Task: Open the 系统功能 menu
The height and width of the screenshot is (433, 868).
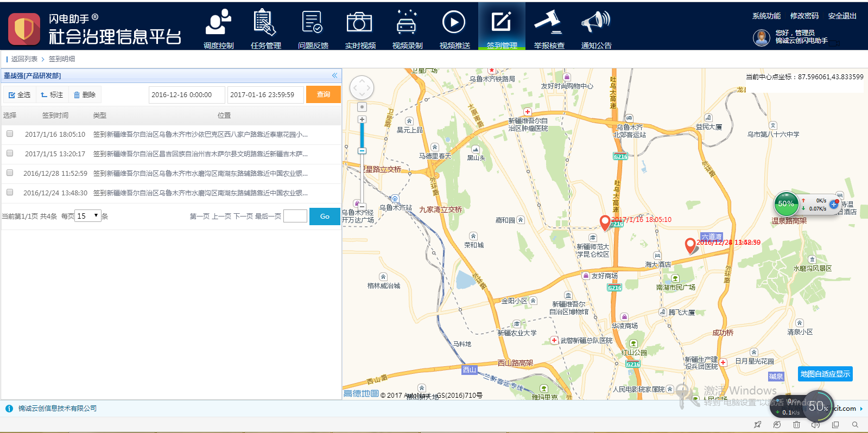Action: (x=766, y=16)
